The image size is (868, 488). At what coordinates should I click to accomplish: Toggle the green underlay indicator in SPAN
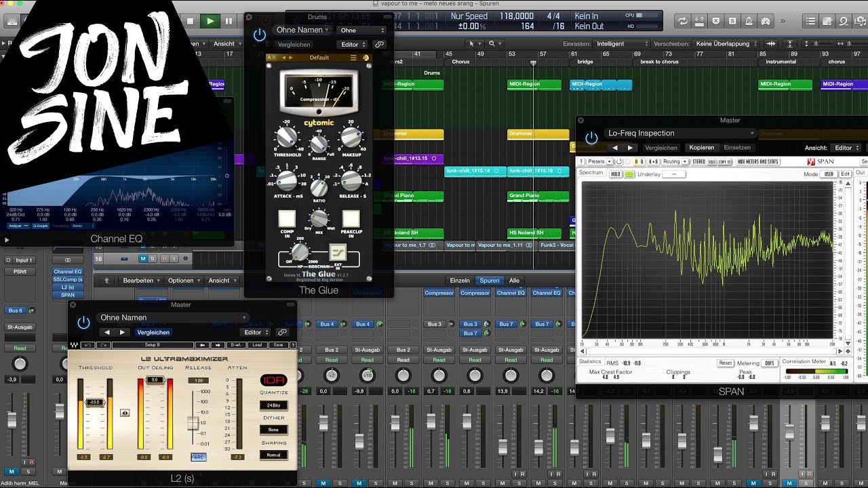click(629, 174)
